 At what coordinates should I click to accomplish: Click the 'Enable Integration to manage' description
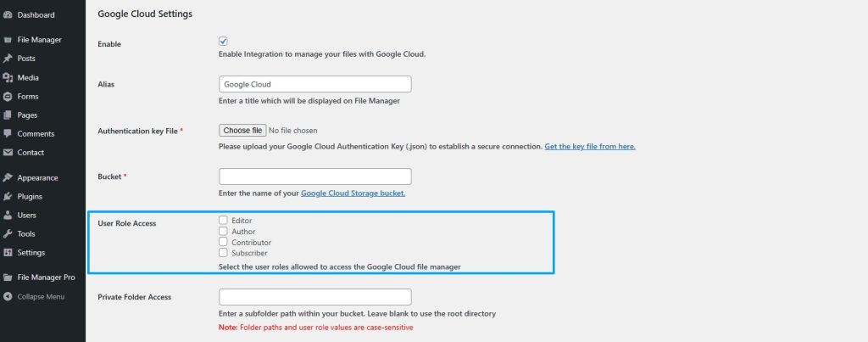pyautogui.click(x=322, y=54)
